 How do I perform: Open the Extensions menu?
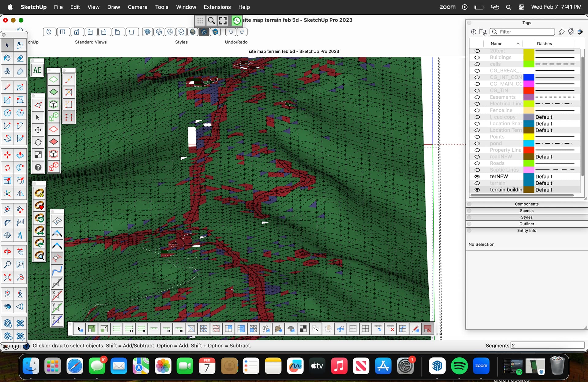217,7
